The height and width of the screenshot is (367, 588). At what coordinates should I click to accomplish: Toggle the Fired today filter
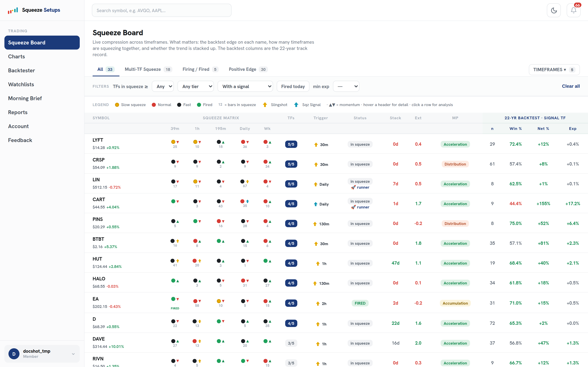tap(293, 86)
